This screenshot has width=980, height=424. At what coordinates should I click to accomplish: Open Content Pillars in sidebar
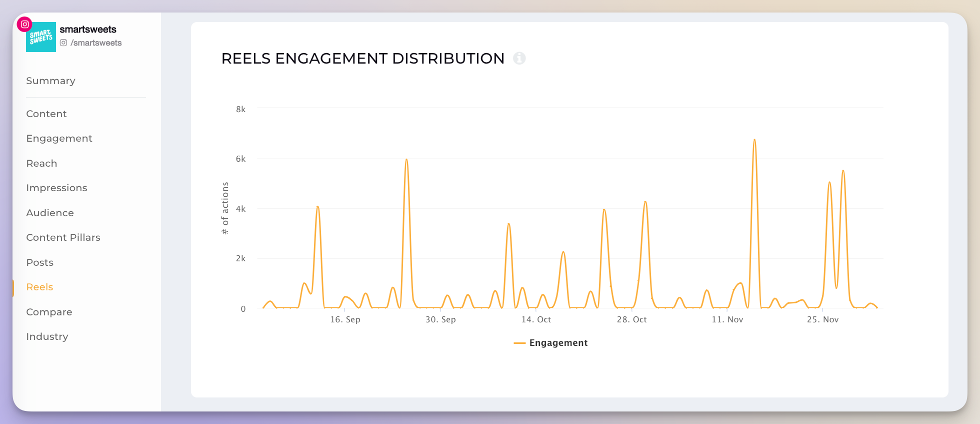[x=63, y=237]
